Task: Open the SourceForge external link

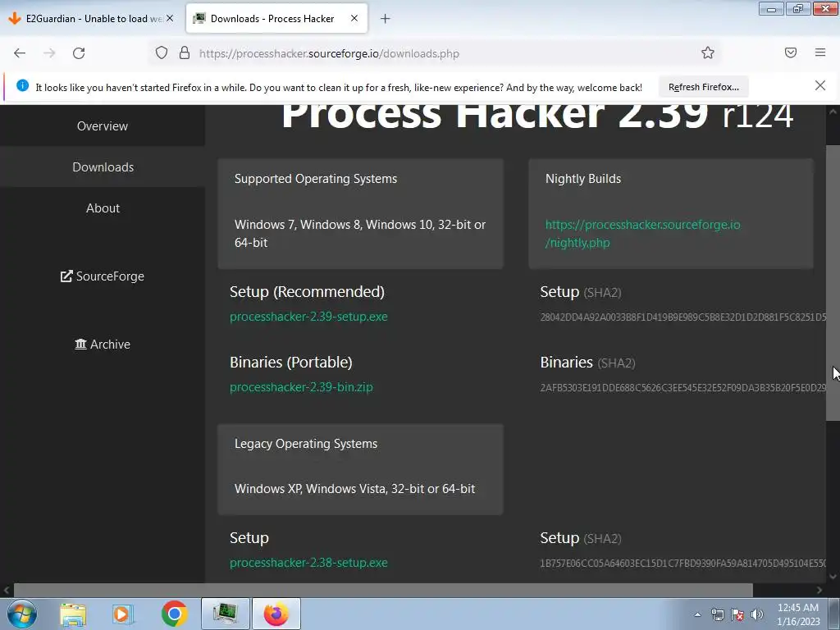Action: (x=103, y=276)
